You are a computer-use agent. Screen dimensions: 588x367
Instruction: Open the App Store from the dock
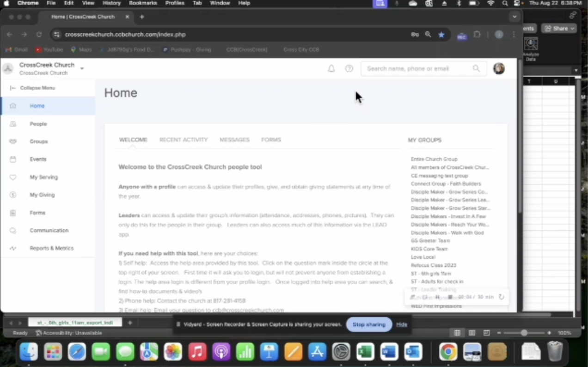click(x=317, y=352)
